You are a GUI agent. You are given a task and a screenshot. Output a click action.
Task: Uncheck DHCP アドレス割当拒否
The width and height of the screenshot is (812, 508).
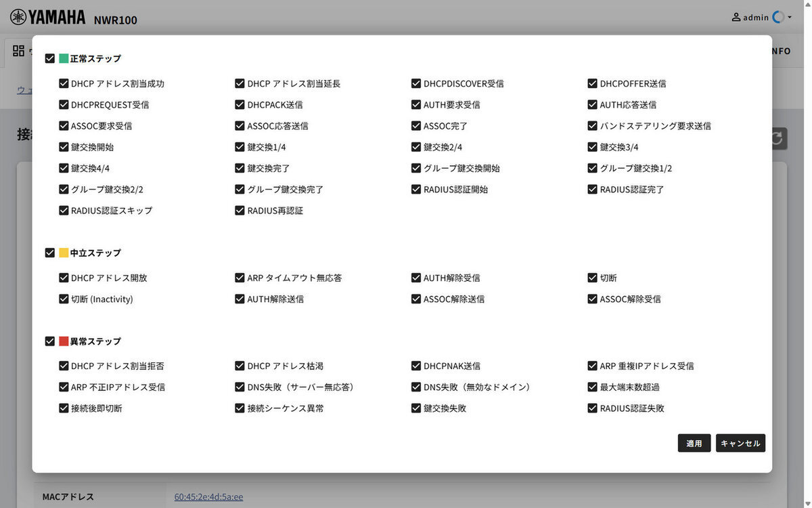[x=64, y=366]
